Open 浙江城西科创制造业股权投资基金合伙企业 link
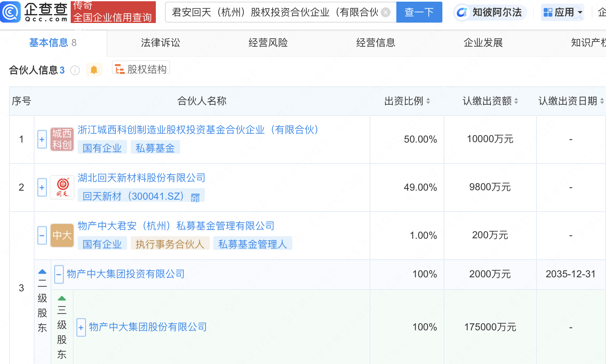The height and width of the screenshot is (364, 606). pyautogui.click(x=198, y=130)
